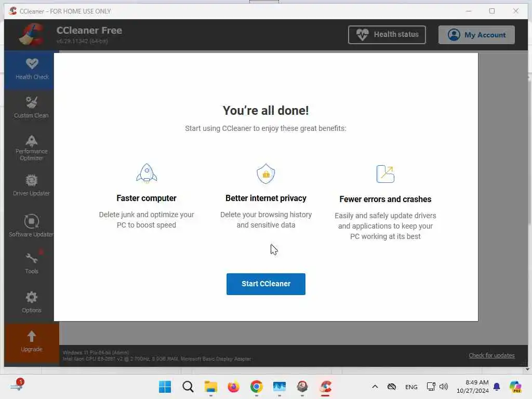Open the Windows Start menu
Screen dimensions: 532x399
pos(165,387)
